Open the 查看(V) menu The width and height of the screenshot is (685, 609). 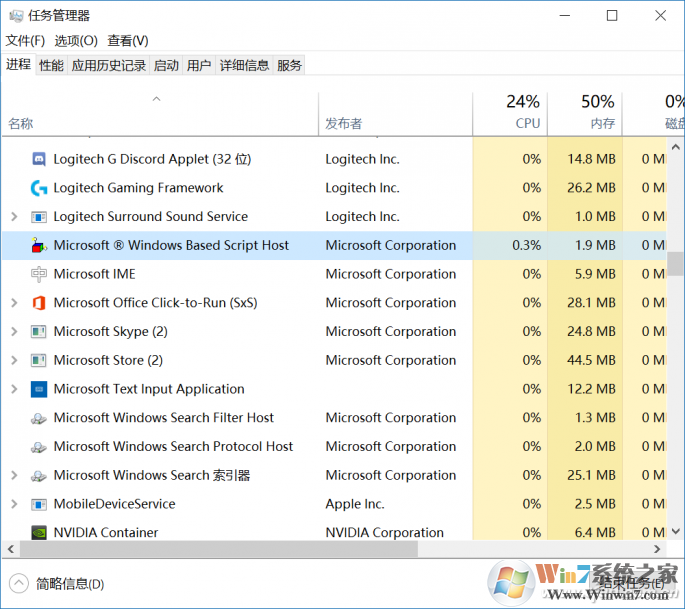128,41
